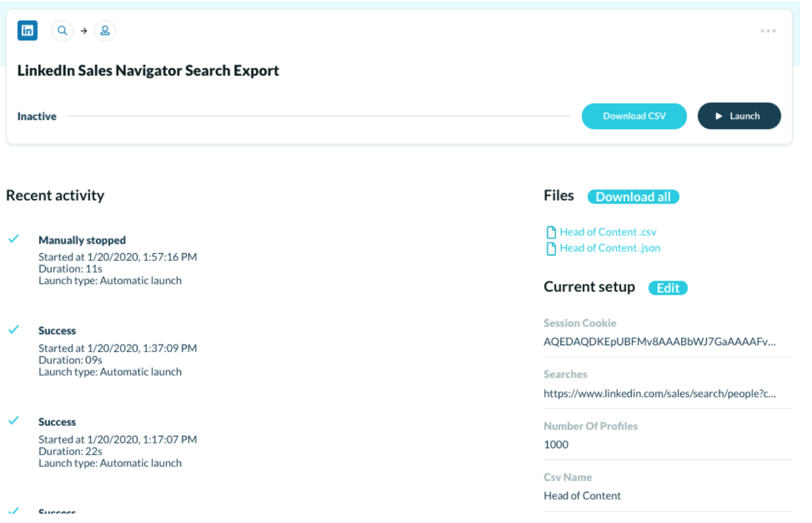This screenshot has width=812, height=523.
Task: Click the Manually stopped activity entry title
Action: [x=82, y=240]
